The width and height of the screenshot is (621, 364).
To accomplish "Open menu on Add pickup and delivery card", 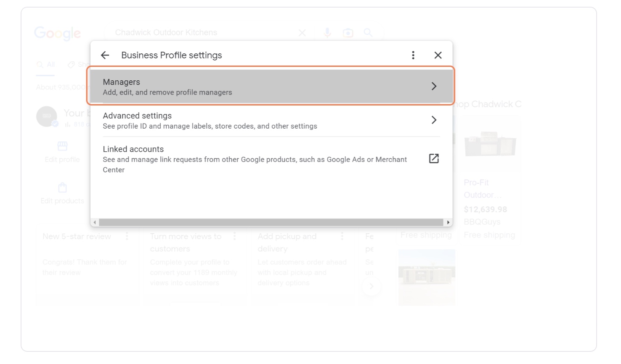I will 342,237.
